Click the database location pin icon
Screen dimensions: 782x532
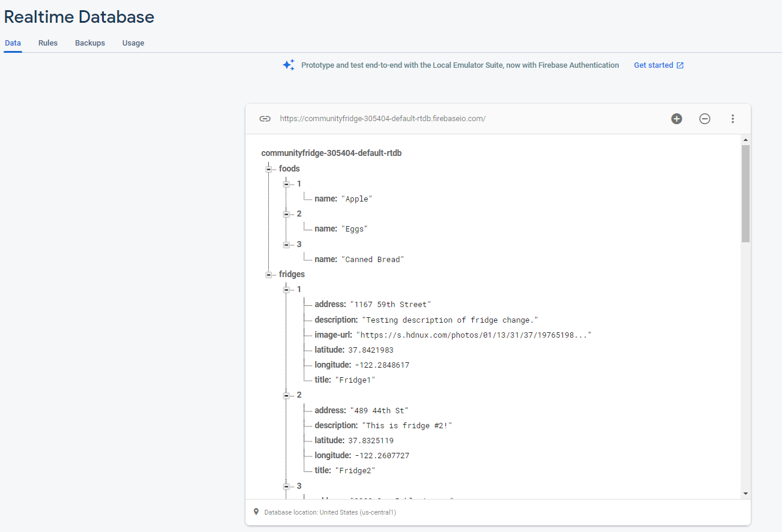click(256, 512)
